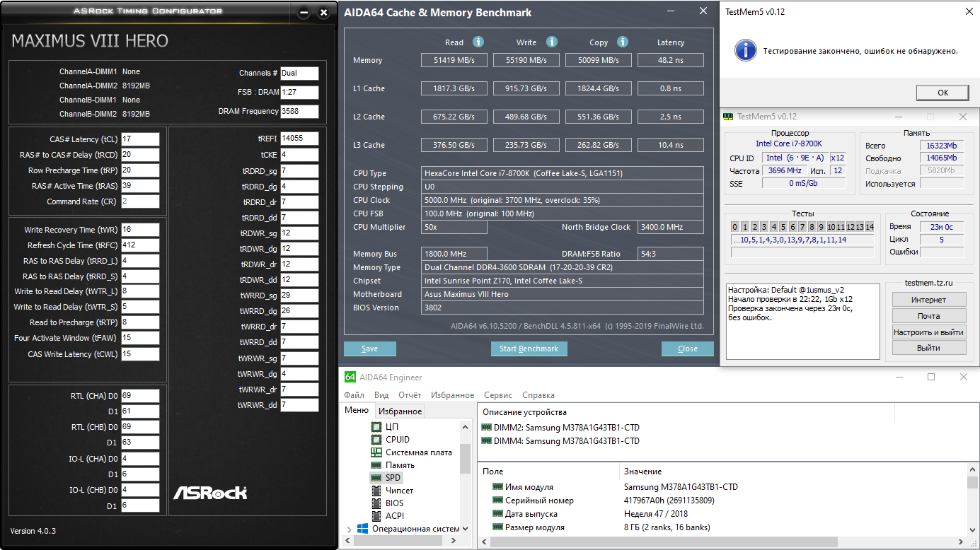Switch to the Избранное tab above the tree
This screenshot has height=550, width=980.
pyautogui.click(x=400, y=411)
